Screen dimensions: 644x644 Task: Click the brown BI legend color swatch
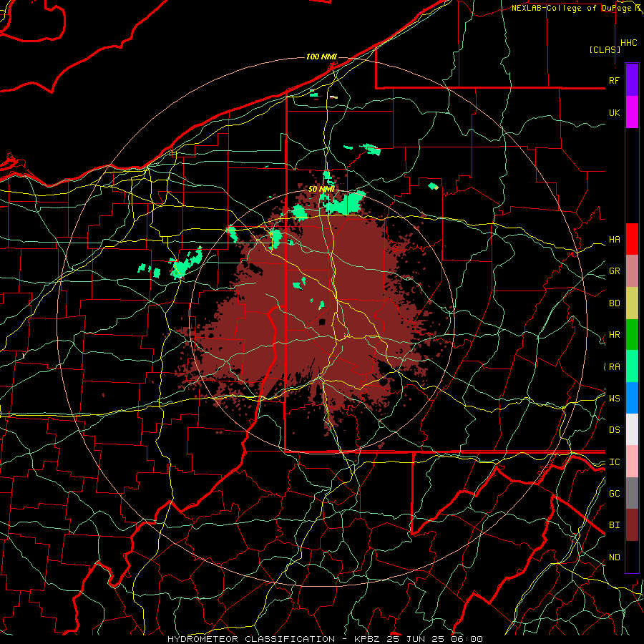(x=632, y=525)
